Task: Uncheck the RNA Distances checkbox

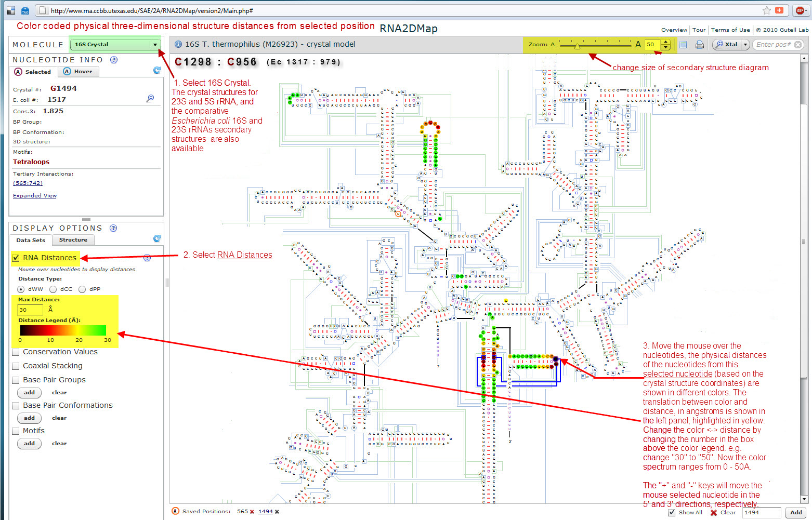Action: point(16,258)
